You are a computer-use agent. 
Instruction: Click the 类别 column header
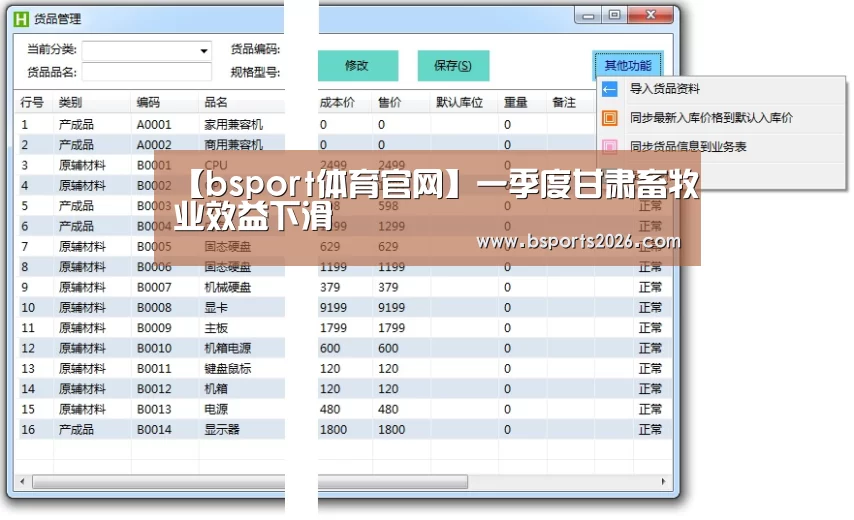pyautogui.click(x=70, y=102)
